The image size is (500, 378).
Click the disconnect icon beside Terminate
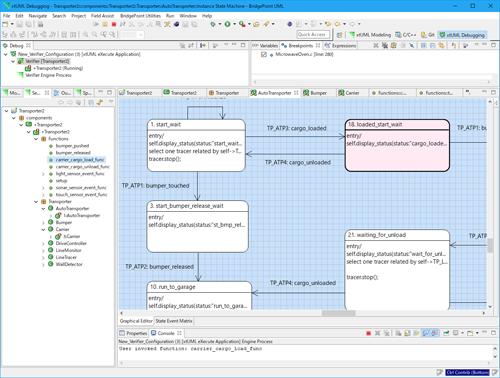(122, 24)
